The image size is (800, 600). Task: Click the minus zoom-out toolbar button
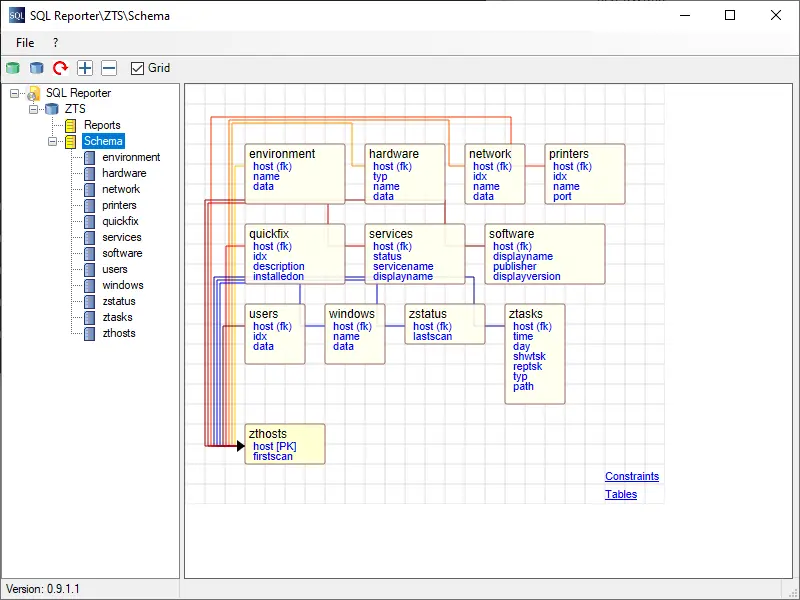click(109, 68)
